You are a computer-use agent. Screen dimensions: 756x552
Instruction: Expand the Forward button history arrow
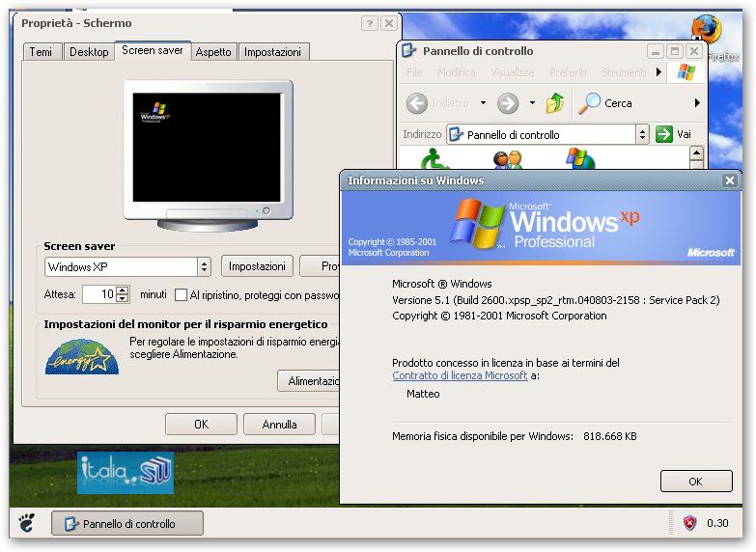tap(532, 102)
